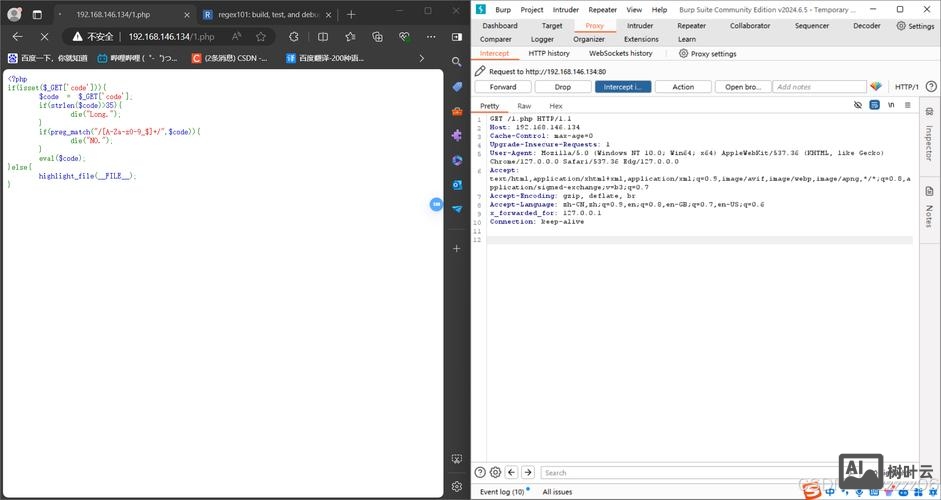Click the Edge address bar URL
This screenshot has width=941, height=500.
point(171,37)
